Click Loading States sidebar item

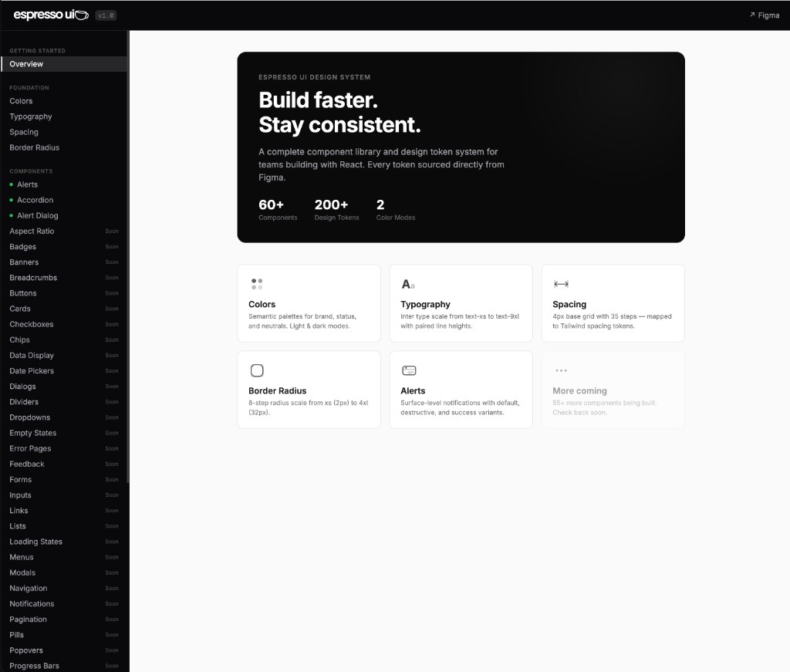(64, 542)
